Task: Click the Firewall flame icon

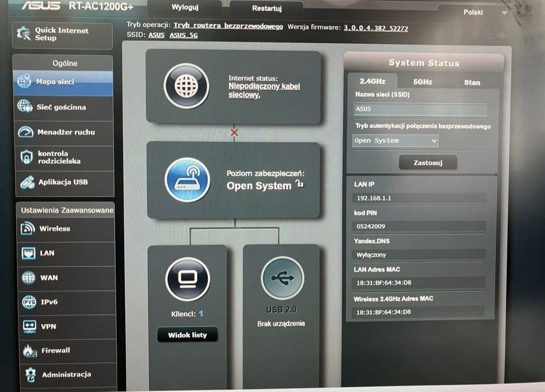Action: 30,351
